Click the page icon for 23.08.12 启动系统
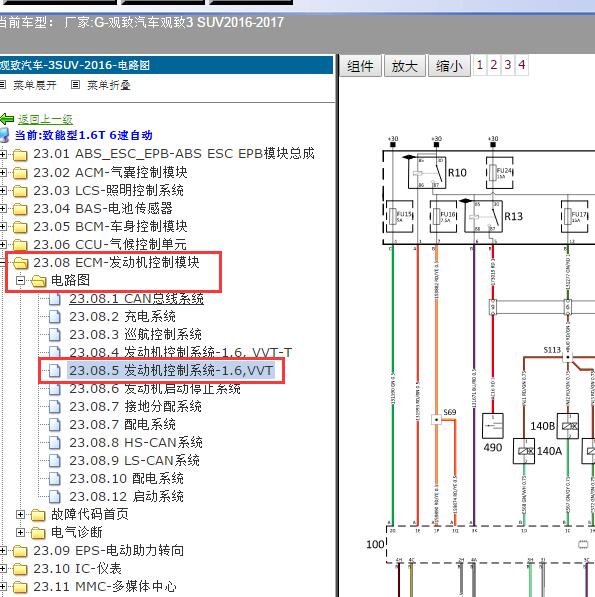 click(55, 497)
